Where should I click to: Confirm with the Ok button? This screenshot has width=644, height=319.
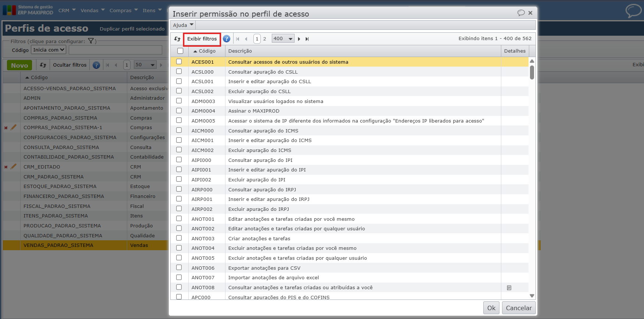tap(491, 308)
